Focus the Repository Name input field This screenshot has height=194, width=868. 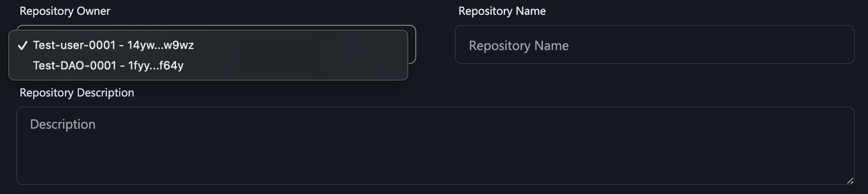[x=655, y=44]
